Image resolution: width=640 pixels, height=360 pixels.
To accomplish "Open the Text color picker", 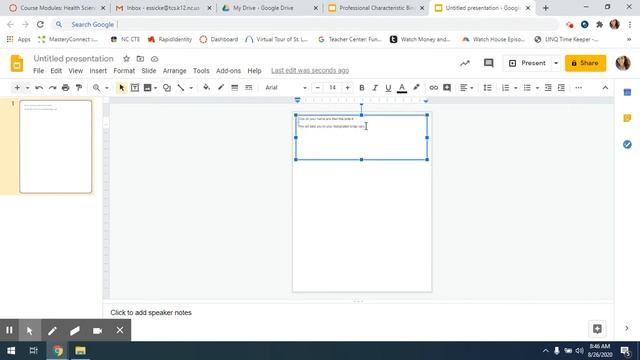I will 402,88.
